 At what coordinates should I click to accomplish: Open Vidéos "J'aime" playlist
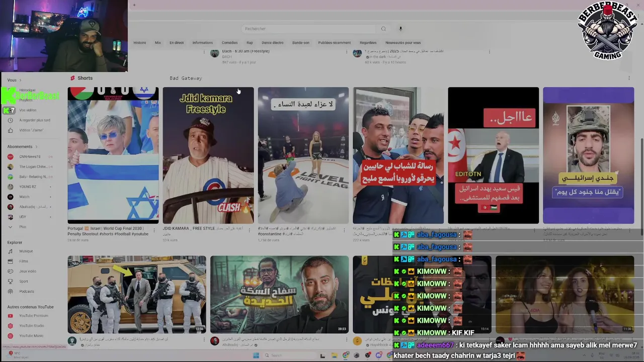tap(31, 130)
